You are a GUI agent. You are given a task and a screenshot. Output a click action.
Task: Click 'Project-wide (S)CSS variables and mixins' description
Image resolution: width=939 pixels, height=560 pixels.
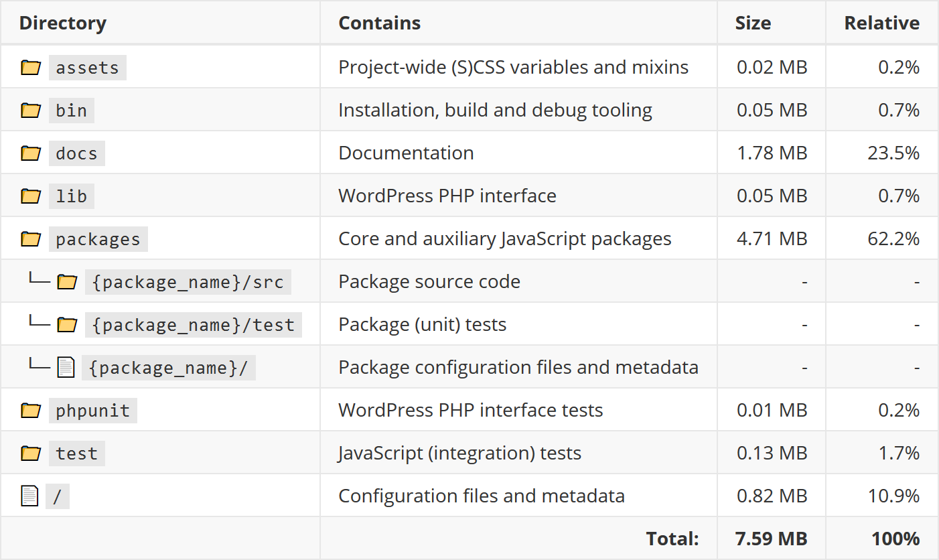513,67
